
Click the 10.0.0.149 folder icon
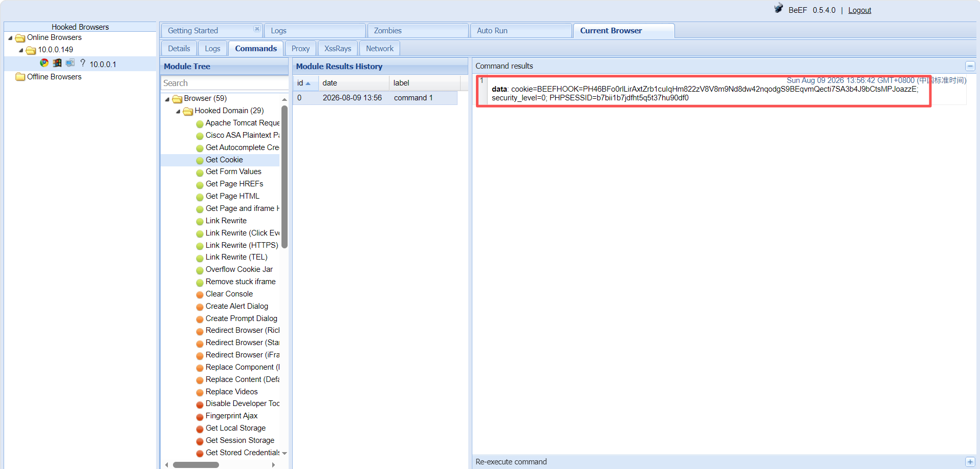31,50
